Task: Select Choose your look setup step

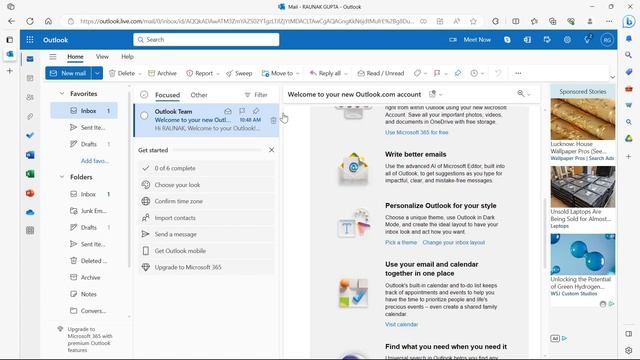Action: 206,184
